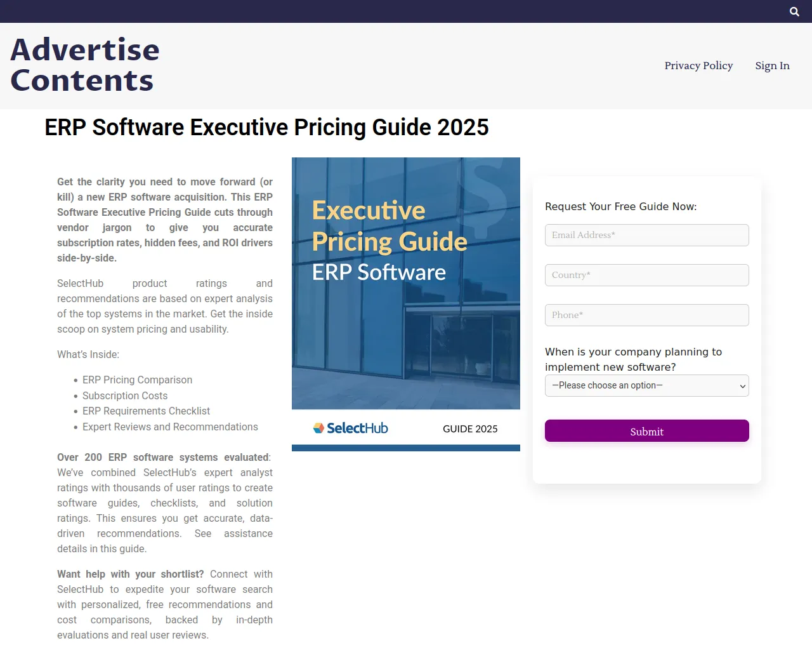Open the Privacy Policy link

pos(698,65)
